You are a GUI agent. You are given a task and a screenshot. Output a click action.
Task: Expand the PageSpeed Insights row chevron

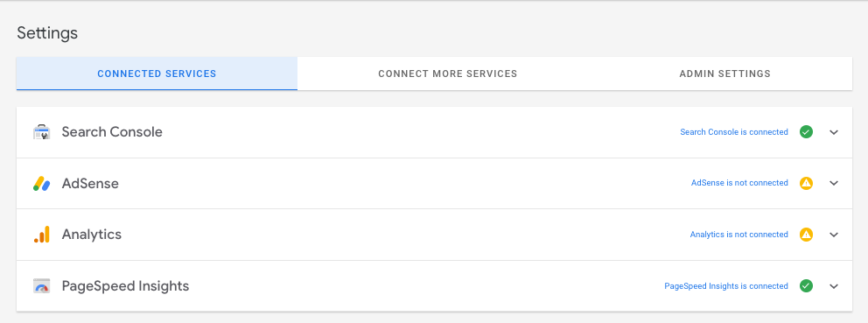tap(834, 286)
